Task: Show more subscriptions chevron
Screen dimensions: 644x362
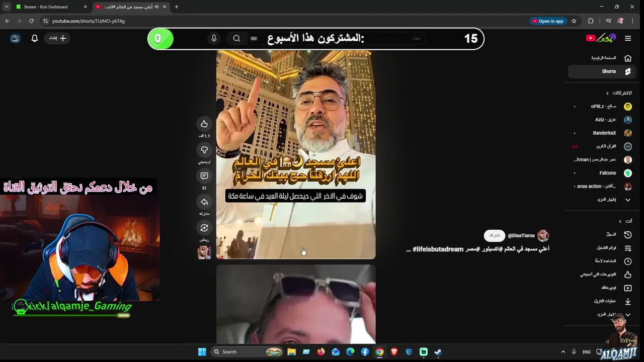Action: (627, 200)
